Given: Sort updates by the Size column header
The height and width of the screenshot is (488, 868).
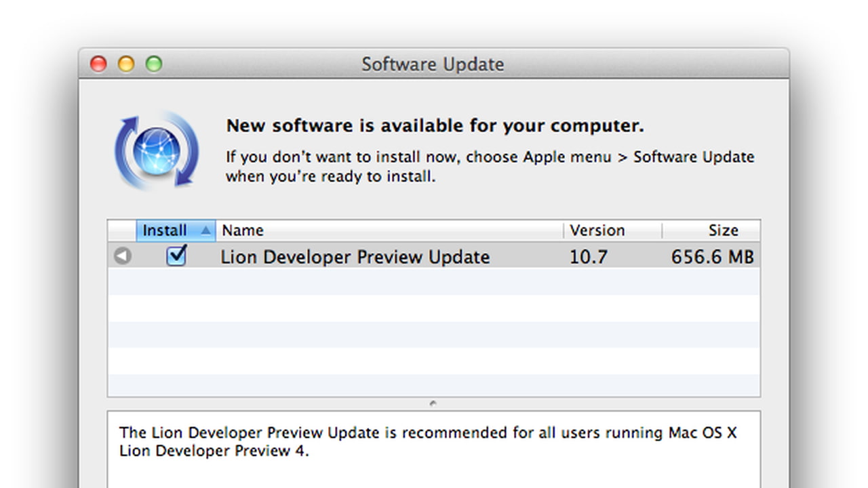Looking at the screenshot, I should (x=711, y=230).
